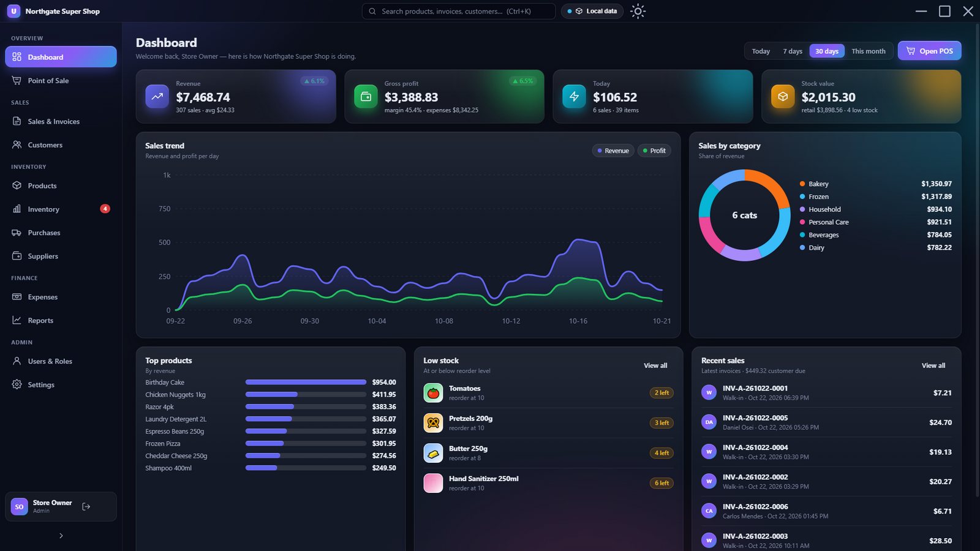This screenshot has height=551, width=980.
Task: Navigate to Products in sidebar
Action: click(x=61, y=186)
